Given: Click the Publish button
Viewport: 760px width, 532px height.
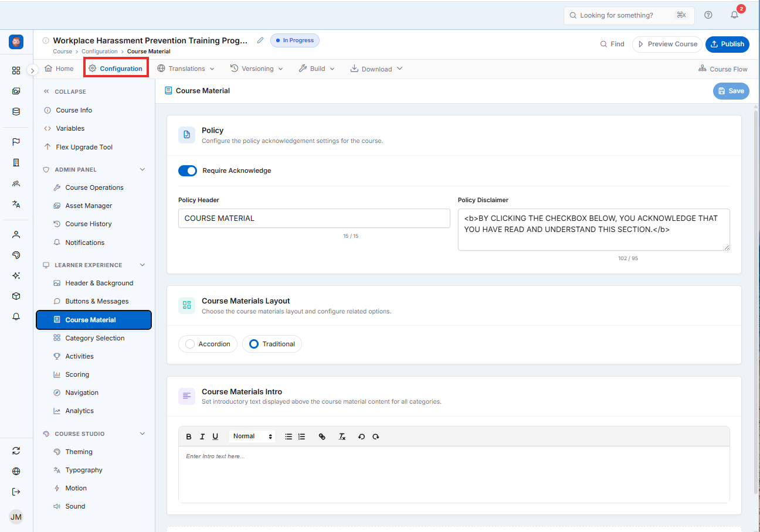Looking at the screenshot, I should click(x=727, y=44).
